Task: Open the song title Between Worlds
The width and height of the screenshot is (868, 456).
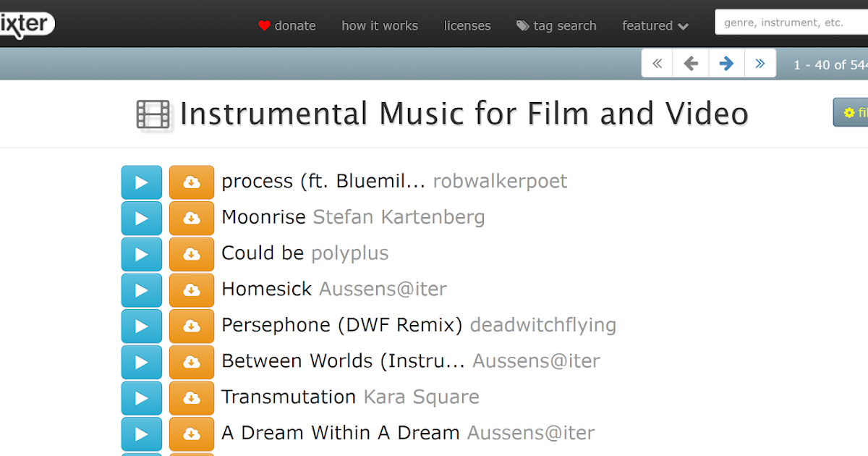Action: [x=343, y=361]
